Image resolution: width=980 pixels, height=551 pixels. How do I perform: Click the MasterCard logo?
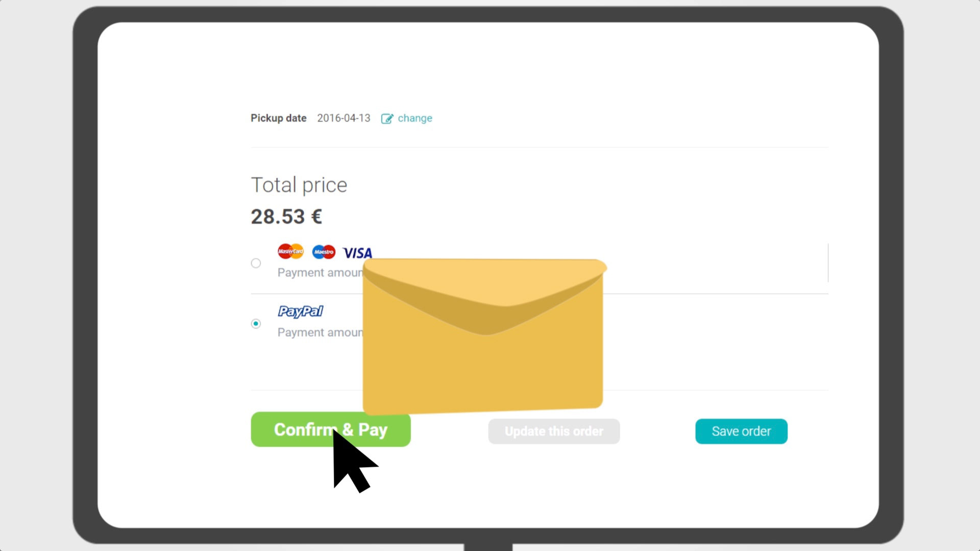click(290, 251)
